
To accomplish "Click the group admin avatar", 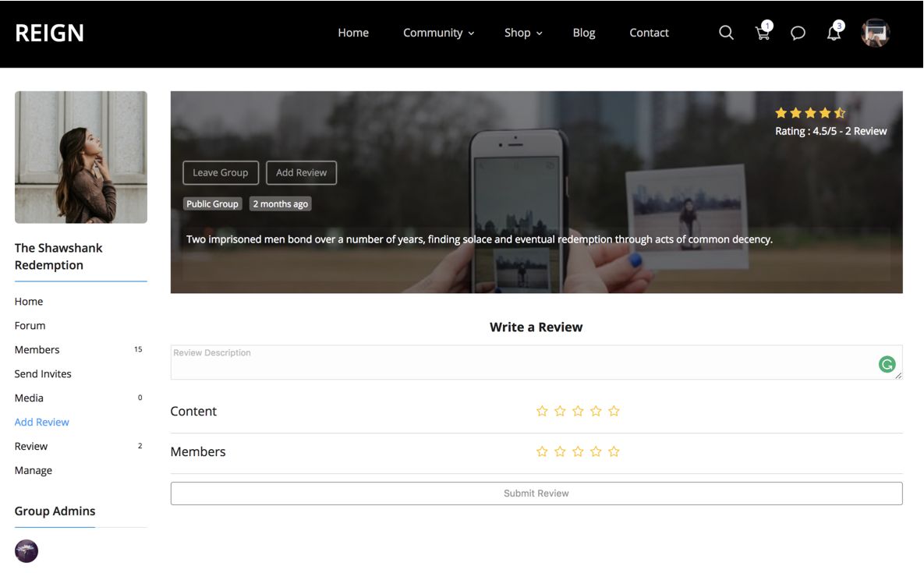I will [27, 551].
